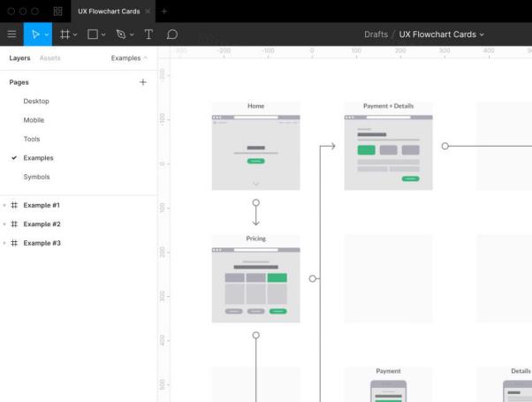Select the Text tool
The image size is (532, 402).
(x=148, y=34)
